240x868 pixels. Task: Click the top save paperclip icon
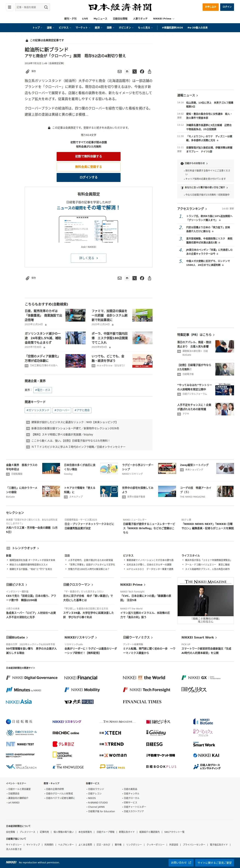click(x=28, y=72)
